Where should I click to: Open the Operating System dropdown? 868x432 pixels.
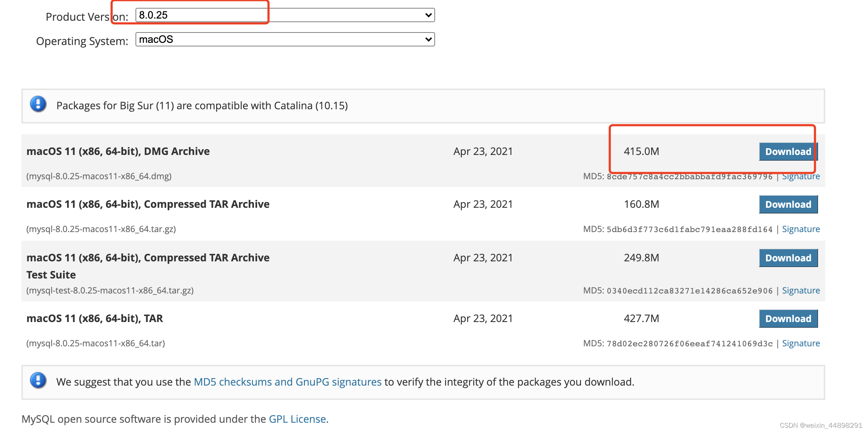point(285,39)
